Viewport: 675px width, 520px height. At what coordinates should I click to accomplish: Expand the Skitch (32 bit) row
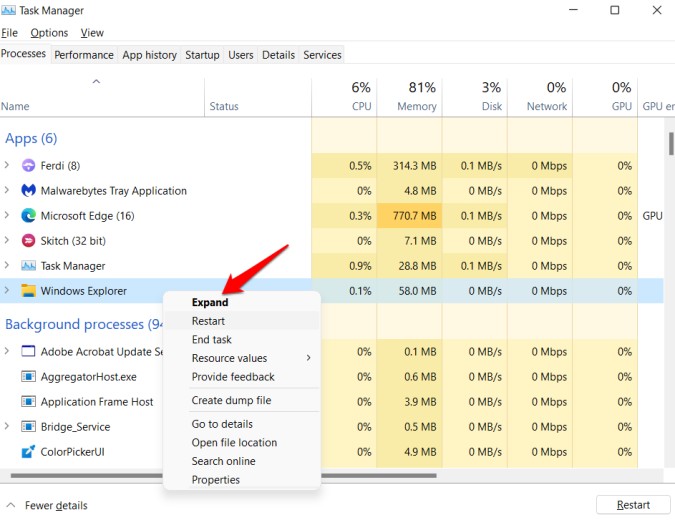point(6,240)
